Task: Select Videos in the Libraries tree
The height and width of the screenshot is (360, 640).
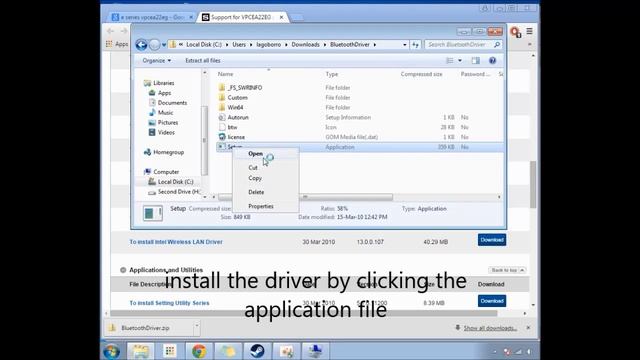Action: (166, 132)
